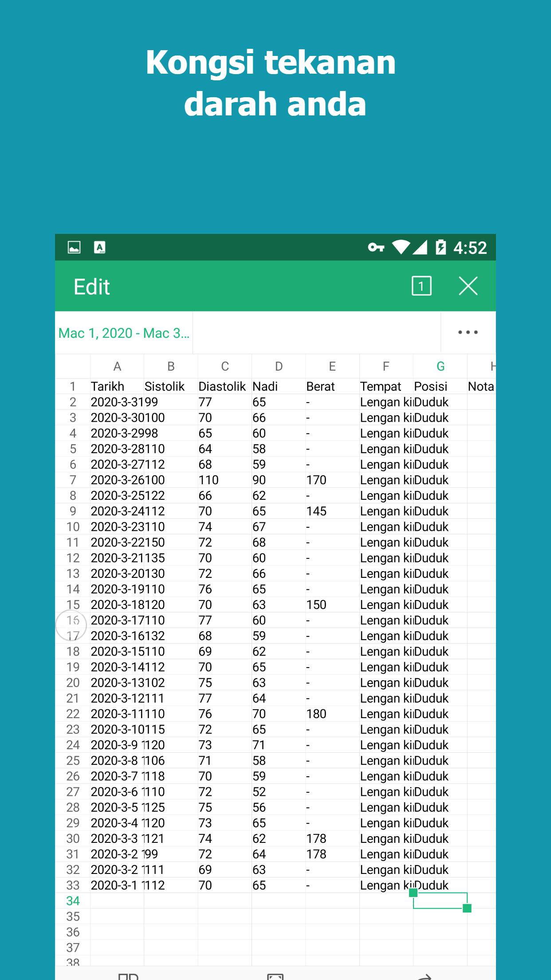This screenshot has width=551, height=980.
Task: Select Lengan ki cell in row 16
Action: click(x=386, y=620)
